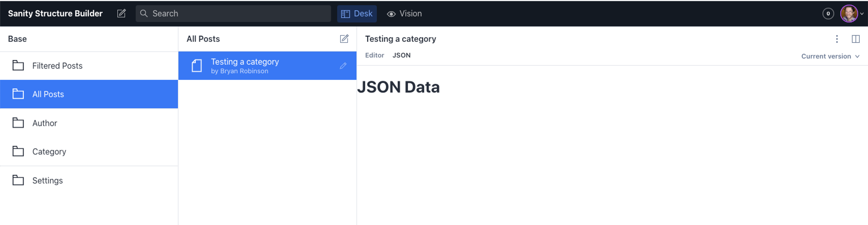
Task: Select the Filtered Posts folder icon
Action: (x=18, y=65)
